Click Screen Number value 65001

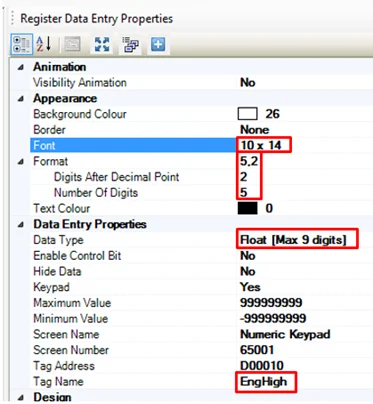(257, 350)
